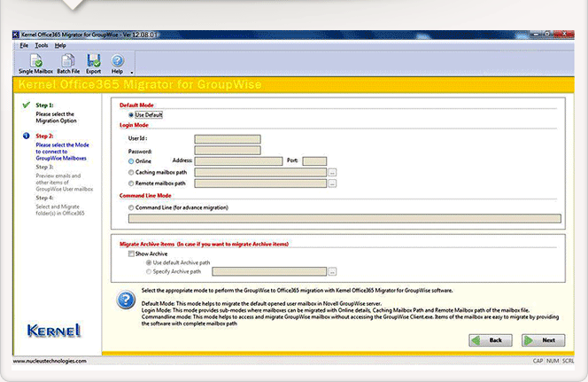
Task: Click the User Id field
Action: point(228,139)
